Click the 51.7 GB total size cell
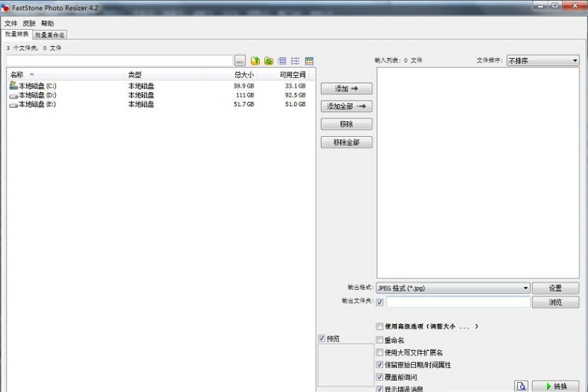This screenshot has height=392, width=588. [244, 104]
